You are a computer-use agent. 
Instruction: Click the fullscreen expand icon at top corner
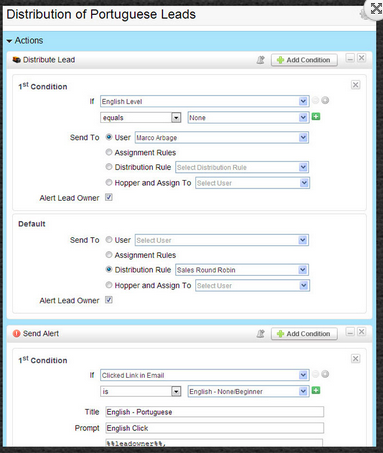pos(376,9)
